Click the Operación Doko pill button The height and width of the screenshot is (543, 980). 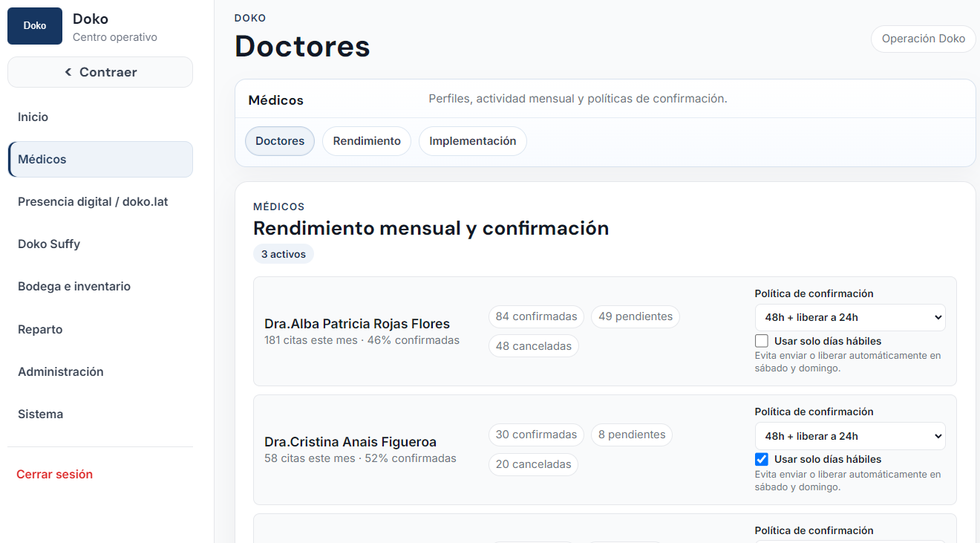coord(924,39)
